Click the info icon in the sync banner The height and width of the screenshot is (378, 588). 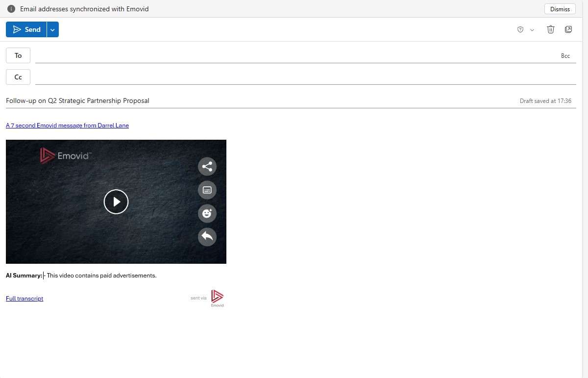tap(11, 8)
